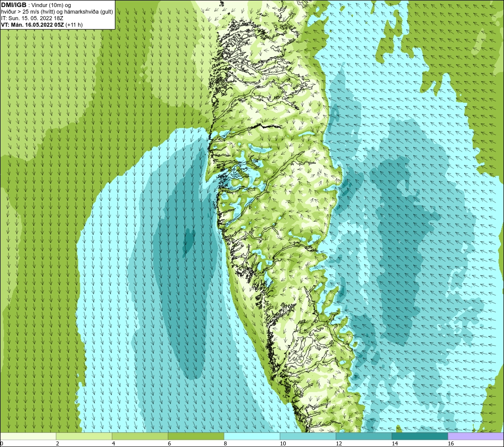This screenshot has width=504, height=447.
Task: Click the 6–8 m/s dark green swatch
Action: pyautogui.click(x=196, y=436)
